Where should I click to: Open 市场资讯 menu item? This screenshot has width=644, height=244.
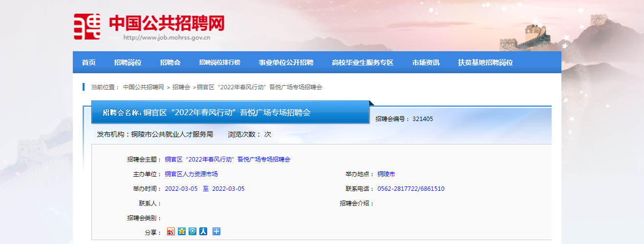pyautogui.click(x=425, y=62)
